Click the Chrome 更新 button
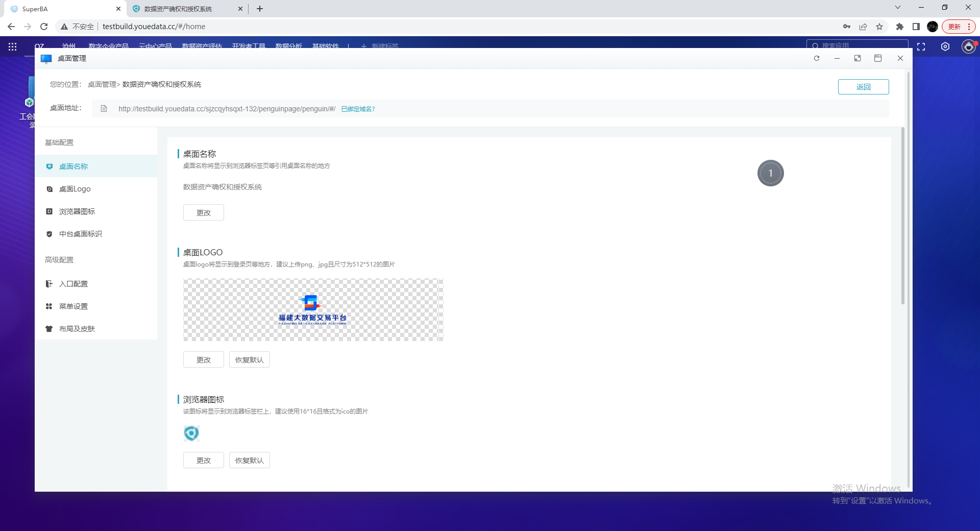Viewport: 980px width, 531px height. tap(959, 27)
